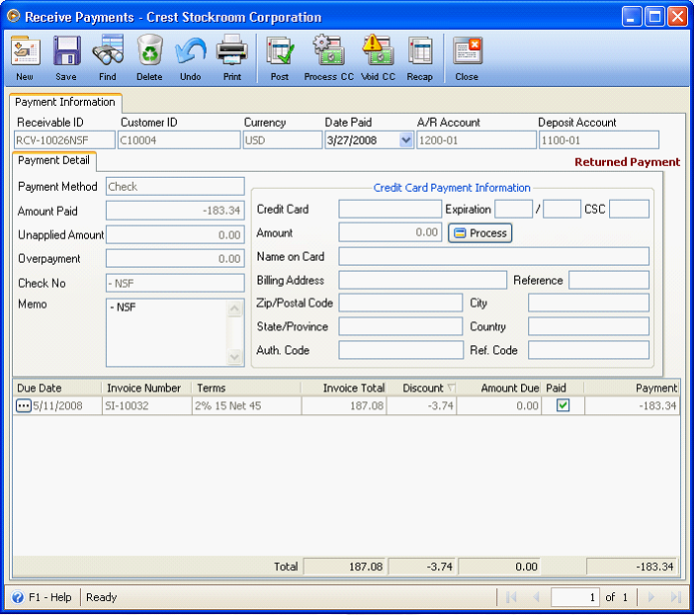The height and width of the screenshot is (616, 695).
Task: Click the -183.34 payment cell in grid
Action: point(632,405)
